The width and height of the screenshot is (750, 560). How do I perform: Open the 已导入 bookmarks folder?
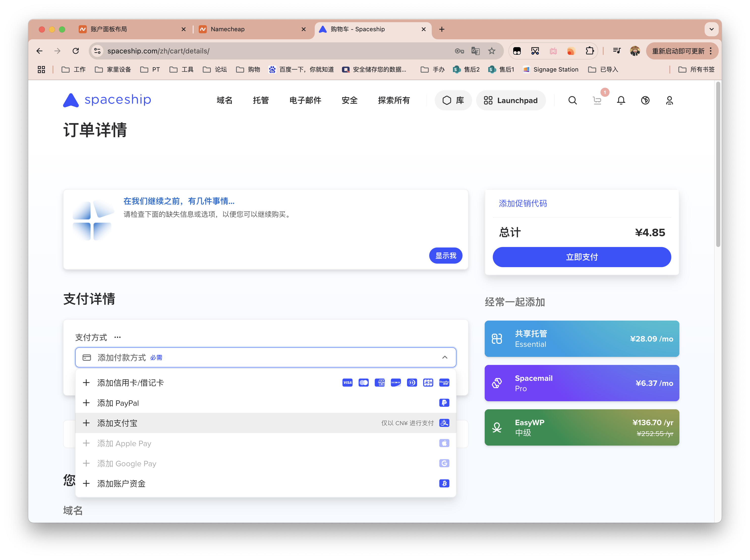(x=603, y=70)
